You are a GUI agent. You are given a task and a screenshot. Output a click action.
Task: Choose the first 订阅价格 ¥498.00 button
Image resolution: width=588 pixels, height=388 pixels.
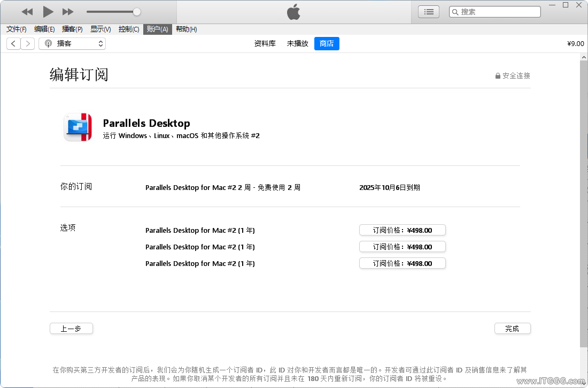(x=403, y=230)
